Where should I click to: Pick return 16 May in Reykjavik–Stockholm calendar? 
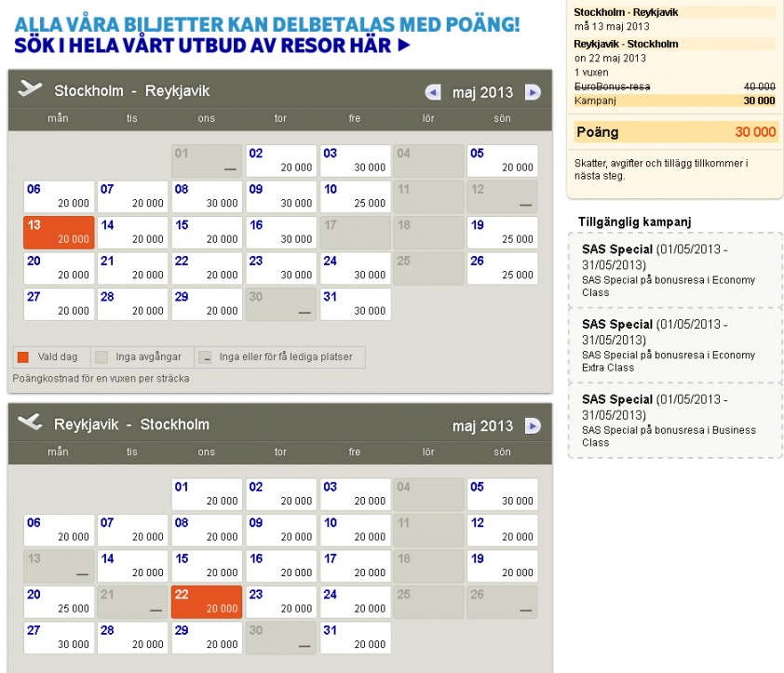(x=281, y=566)
